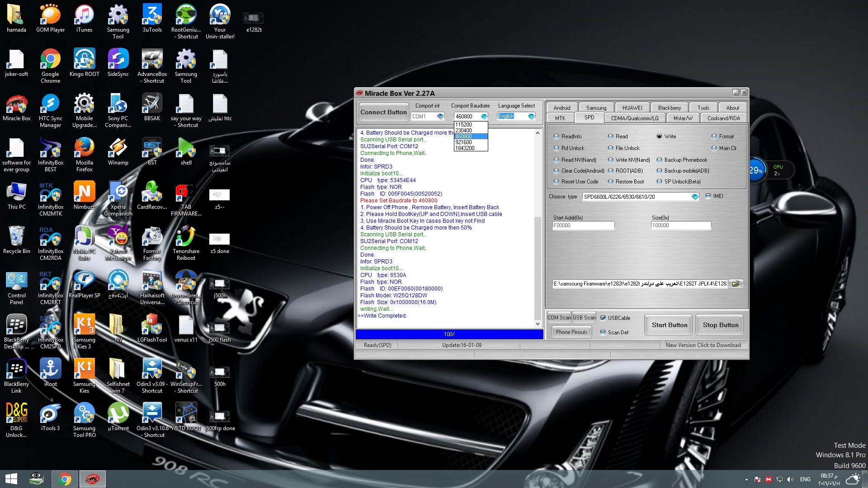Open HTC Sync Manager desktop icon
Viewport: 868px width, 488px height.
[50, 111]
